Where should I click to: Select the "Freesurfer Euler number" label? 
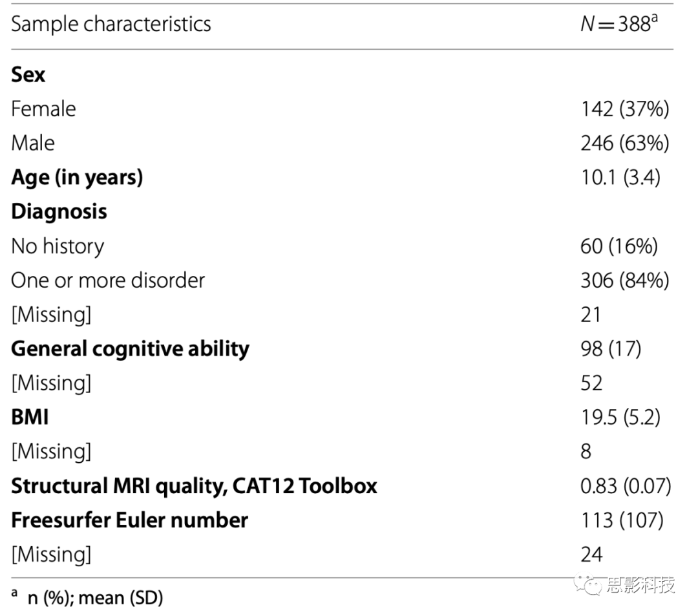tap(129, 520)
